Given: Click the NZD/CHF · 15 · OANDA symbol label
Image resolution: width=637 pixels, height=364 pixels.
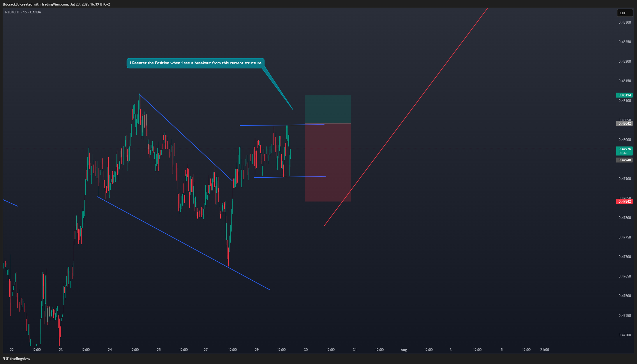Looking at the screenshot, I should [x=23, y=12].
